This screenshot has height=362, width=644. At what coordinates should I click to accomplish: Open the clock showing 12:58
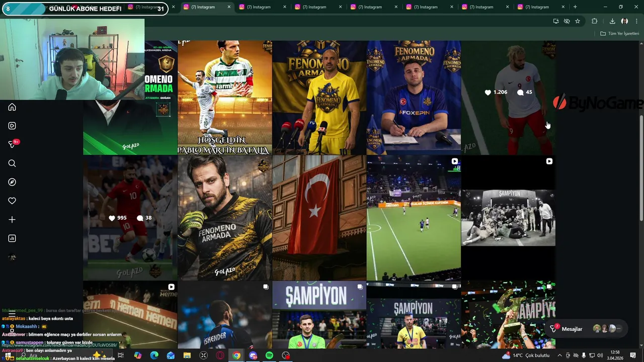pyautogui.click(x=615, y=355)
